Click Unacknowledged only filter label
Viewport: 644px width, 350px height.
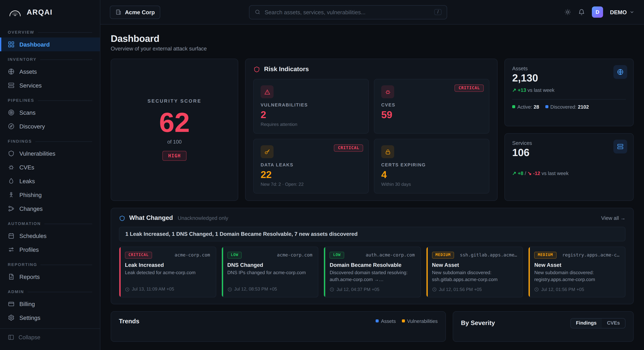(x=203, y=218)
